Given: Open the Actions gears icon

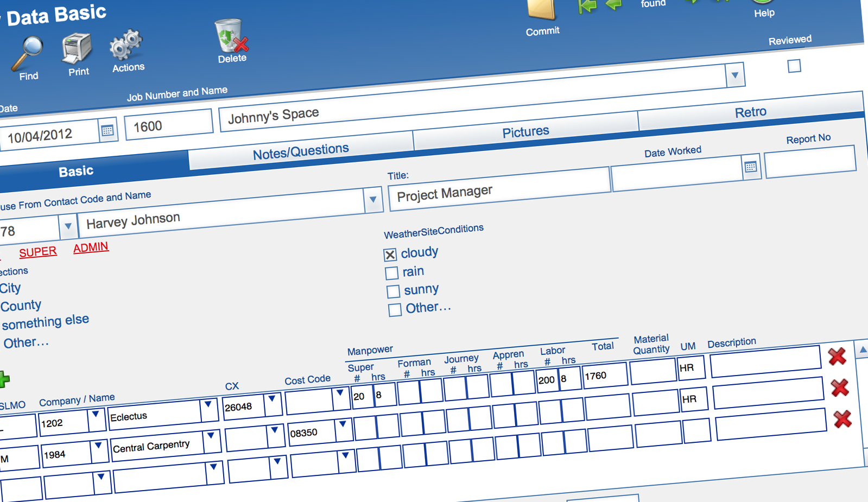Looking at the screenshot, I should pyautogui.click(x=126, y=45).
